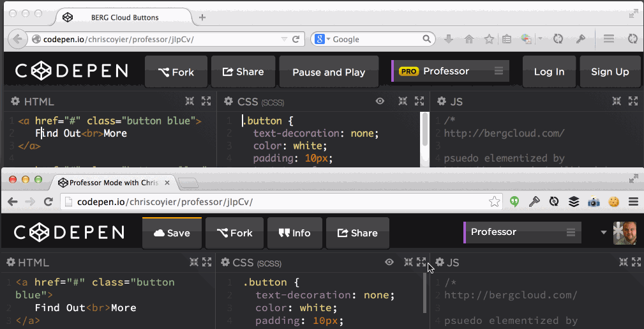
Task: Select BERG Cloud Buttons tab
Action: [124, 17]
